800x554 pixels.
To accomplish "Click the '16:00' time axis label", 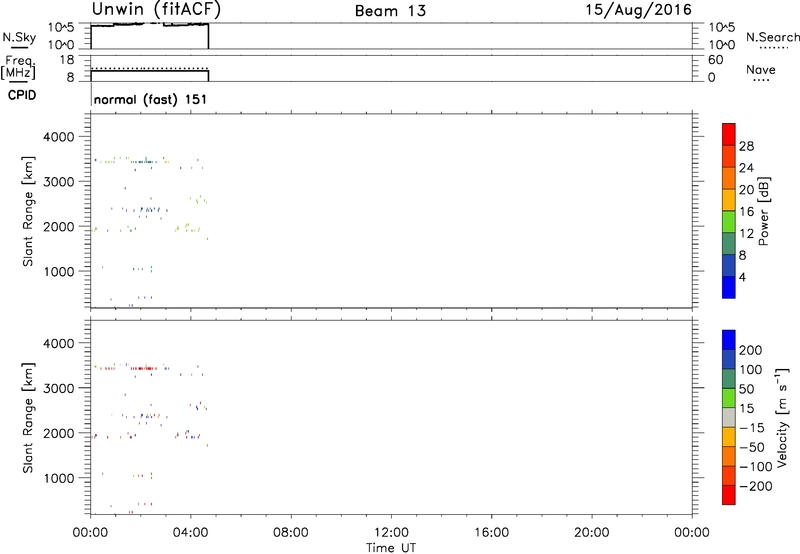I will pyautogui.click(x=491, y=533).
